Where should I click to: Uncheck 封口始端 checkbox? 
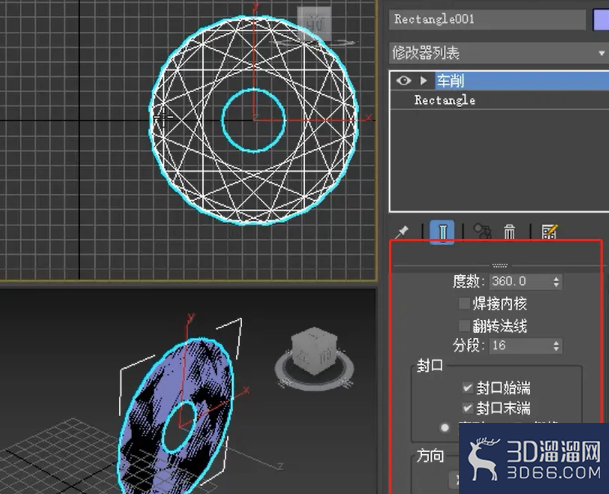(x=467, y=387)
